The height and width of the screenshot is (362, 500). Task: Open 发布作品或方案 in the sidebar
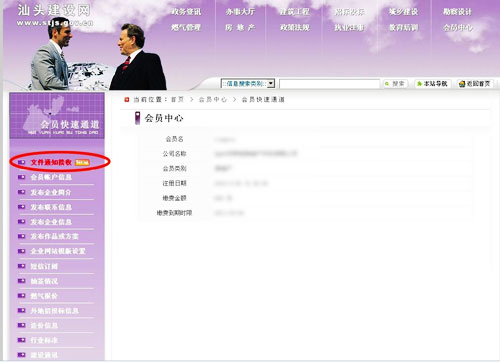pos(55,236)
